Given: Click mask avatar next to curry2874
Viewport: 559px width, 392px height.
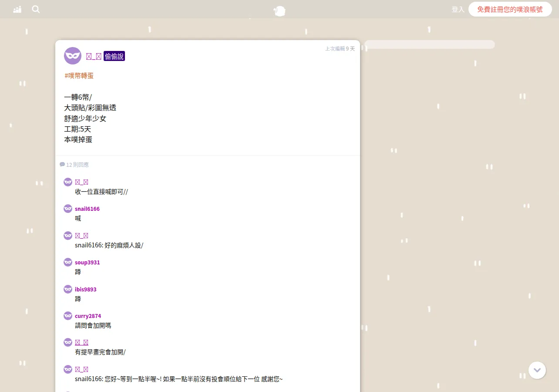Looking at the screenshot, I should (x=68, y=316).
